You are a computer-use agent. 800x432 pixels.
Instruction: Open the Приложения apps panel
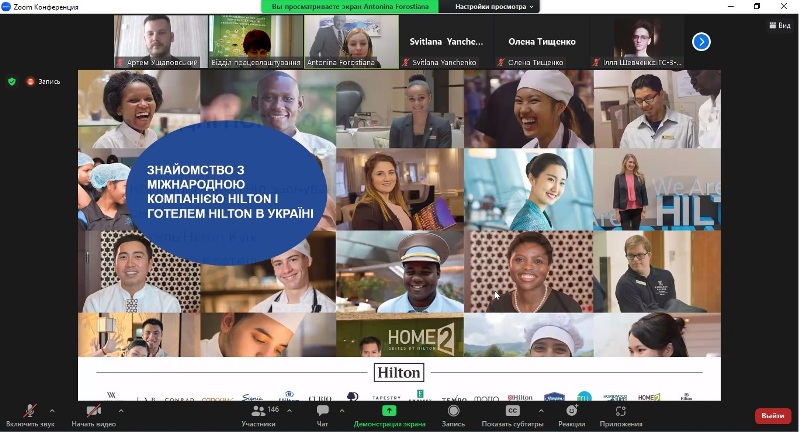pyautogui.click(x=620, y=416)
